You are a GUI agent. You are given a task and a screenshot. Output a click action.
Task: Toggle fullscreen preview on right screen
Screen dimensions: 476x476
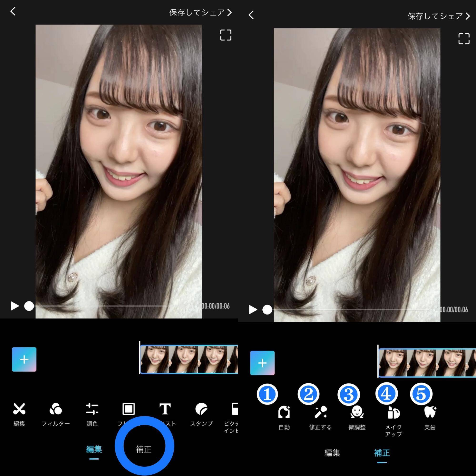[x=464, y=39]
